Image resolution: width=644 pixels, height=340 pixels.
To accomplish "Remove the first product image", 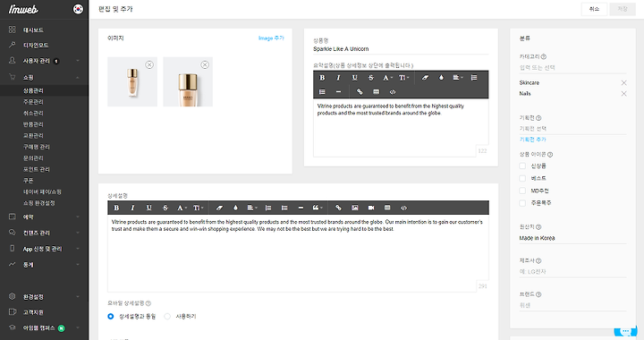I will coord(149,65).
